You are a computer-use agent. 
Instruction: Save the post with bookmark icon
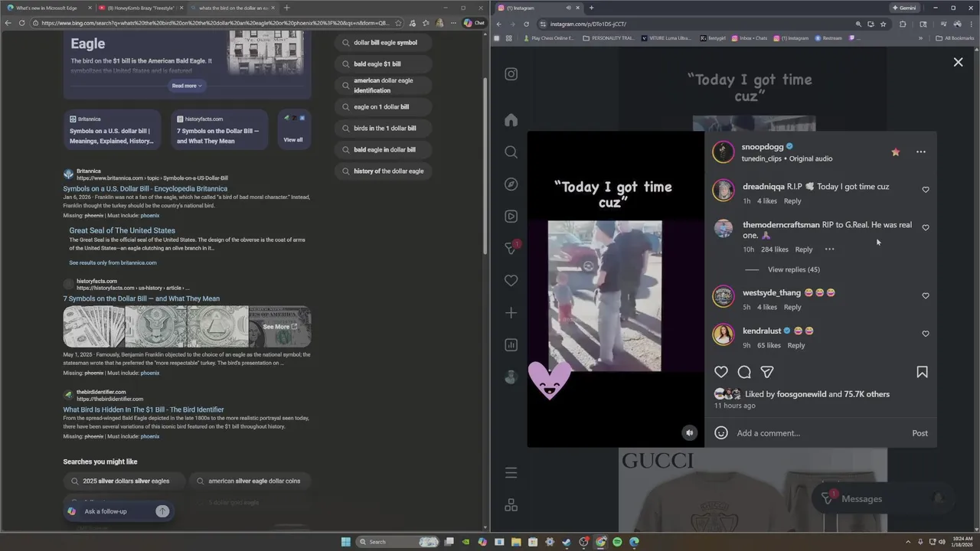pos(922,372)
